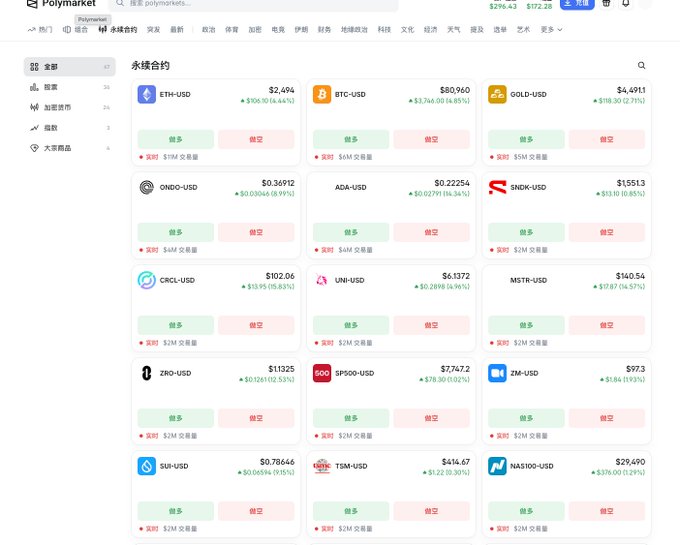Open the 天气 weather category
Image resolution: width=680 pixels, height=545 pixels.
click(454, 29)
